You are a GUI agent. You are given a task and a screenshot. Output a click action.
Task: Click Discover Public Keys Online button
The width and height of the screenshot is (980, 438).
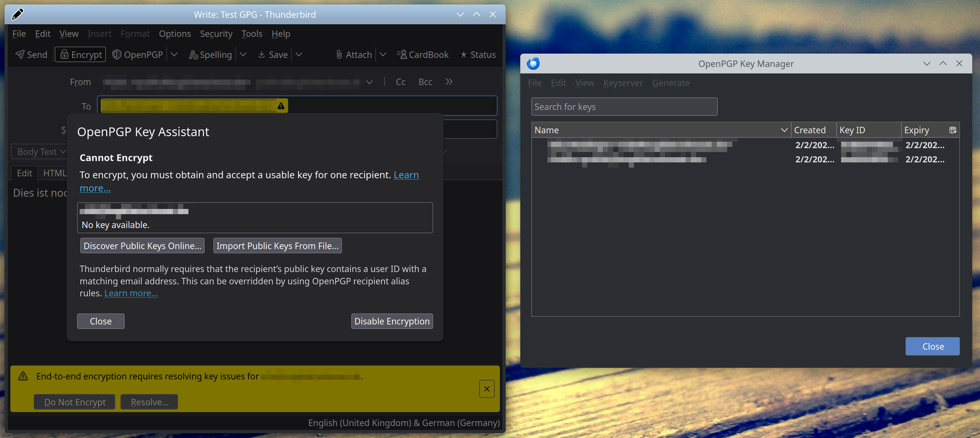[x=142, y=246]
